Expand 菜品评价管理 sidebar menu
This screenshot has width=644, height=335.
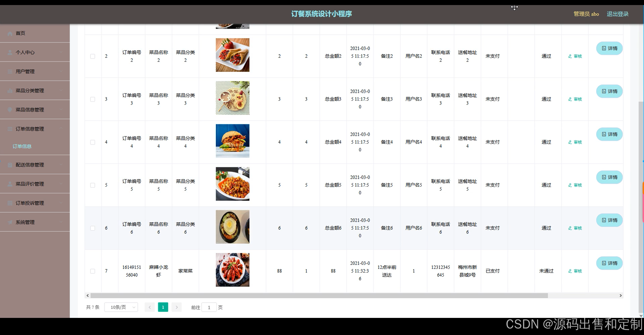pyautogui.click(x=35, y=184)
